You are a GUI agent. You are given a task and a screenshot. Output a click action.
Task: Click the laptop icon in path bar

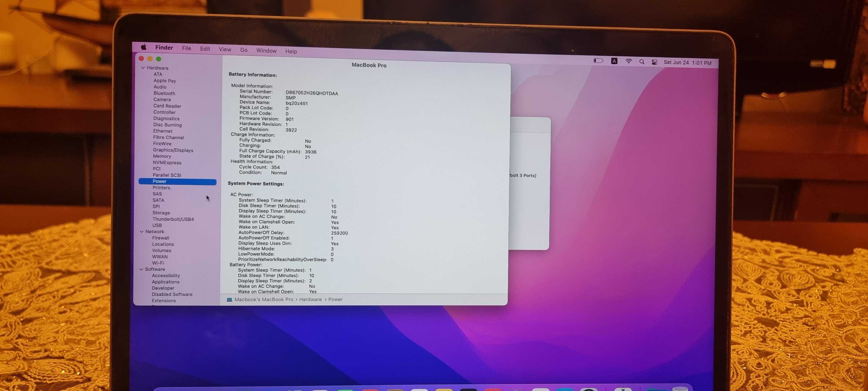(229, 299)
